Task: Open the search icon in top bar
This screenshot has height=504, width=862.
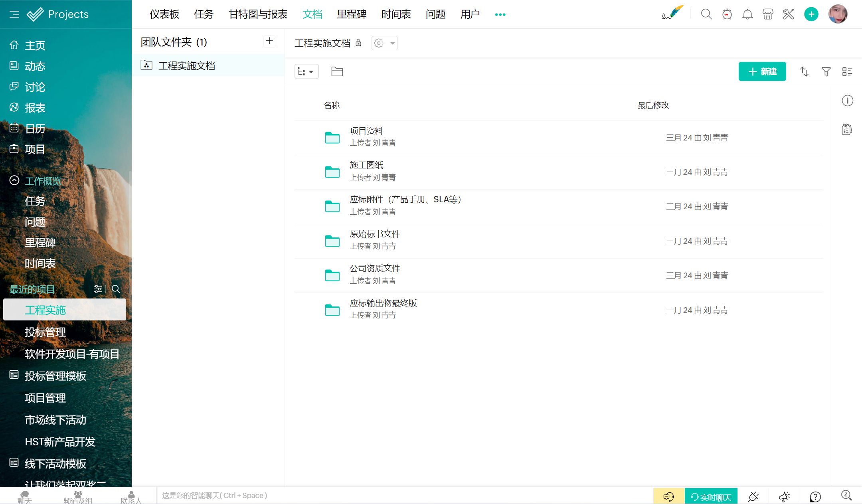Action: [706, 14]
